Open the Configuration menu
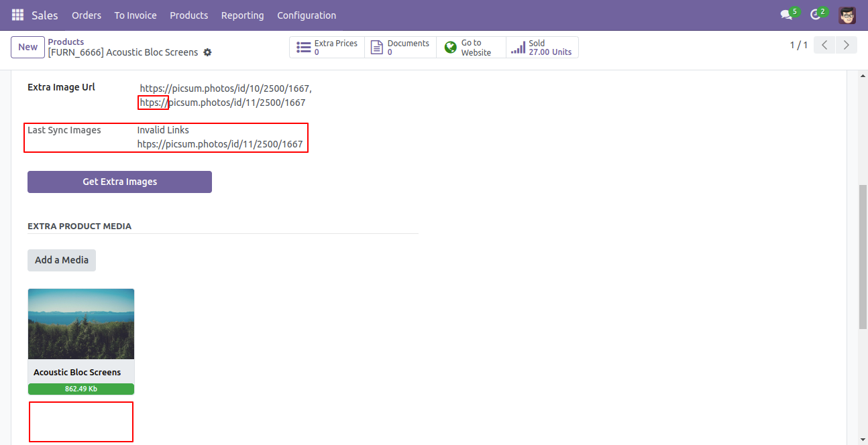The width and height of the screenshot is (868, 445). pyautogui.click(x=307, y=15)
